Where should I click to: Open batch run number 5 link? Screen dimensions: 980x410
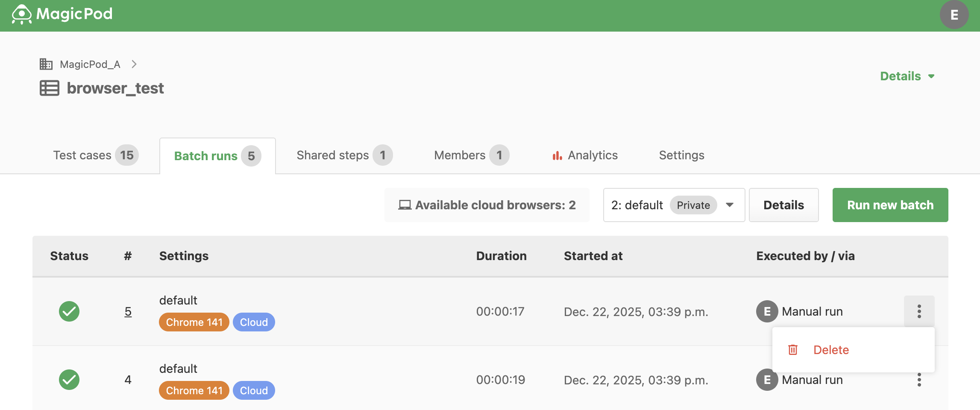[x=128, y=311]
